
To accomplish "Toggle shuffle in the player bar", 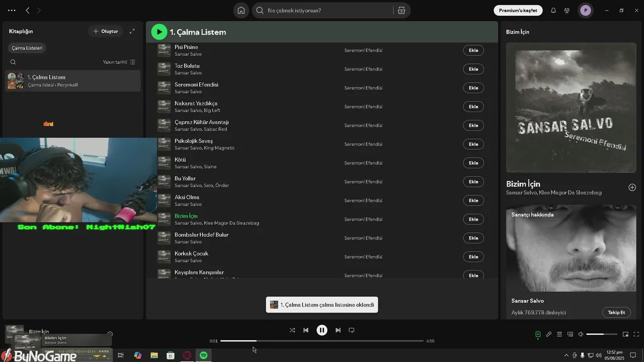I will pos(292,330).
